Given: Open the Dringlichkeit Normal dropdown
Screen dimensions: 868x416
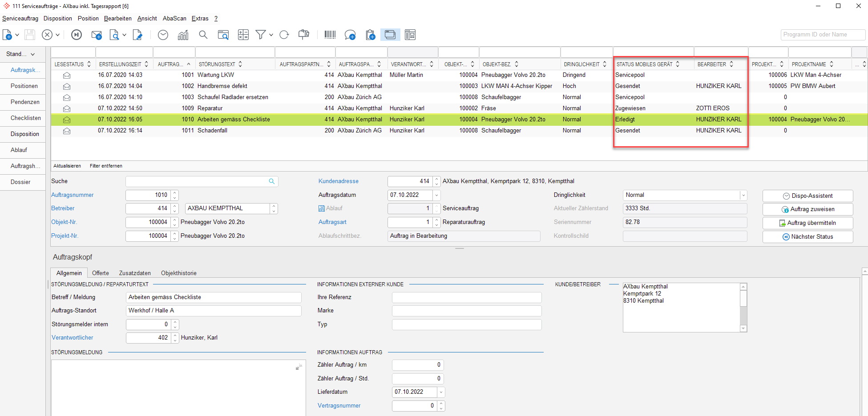Looking at the screenshot, I should 743,195.
